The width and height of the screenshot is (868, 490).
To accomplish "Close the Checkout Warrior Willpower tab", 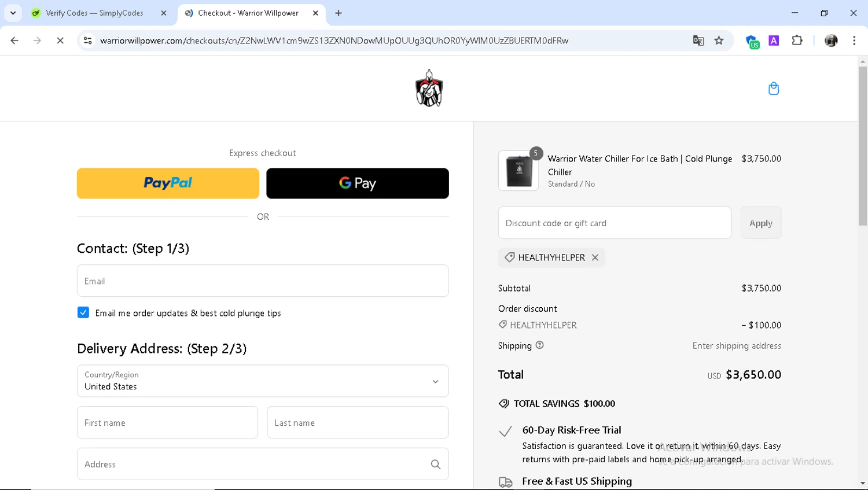I will tap(315, 13).
